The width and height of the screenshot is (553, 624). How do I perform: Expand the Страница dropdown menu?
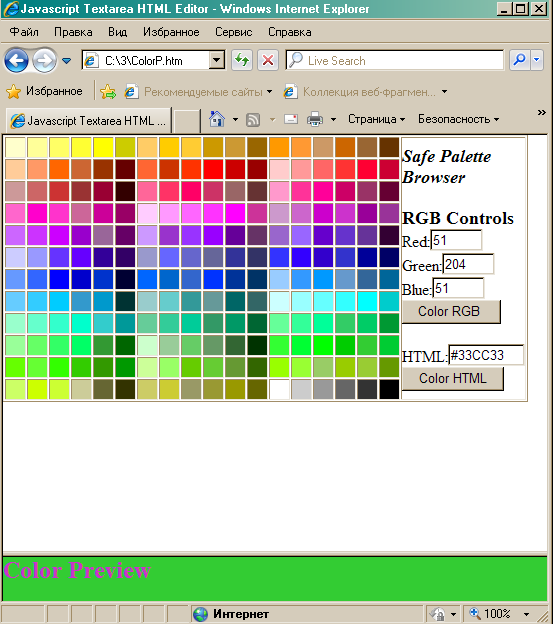click(x=376, y=119)
